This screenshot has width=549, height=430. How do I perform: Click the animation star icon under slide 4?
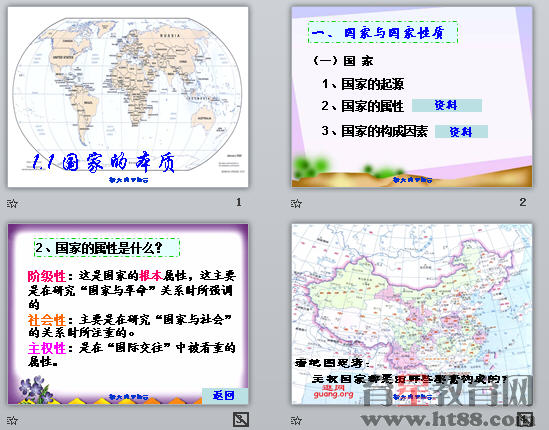coord(296,420)
